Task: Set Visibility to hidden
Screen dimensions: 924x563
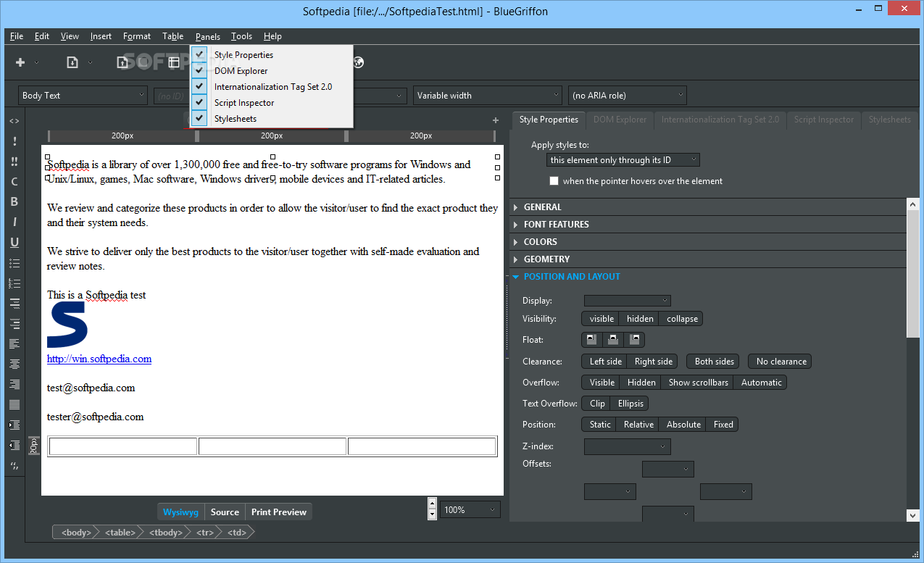Action: [640, 319]
